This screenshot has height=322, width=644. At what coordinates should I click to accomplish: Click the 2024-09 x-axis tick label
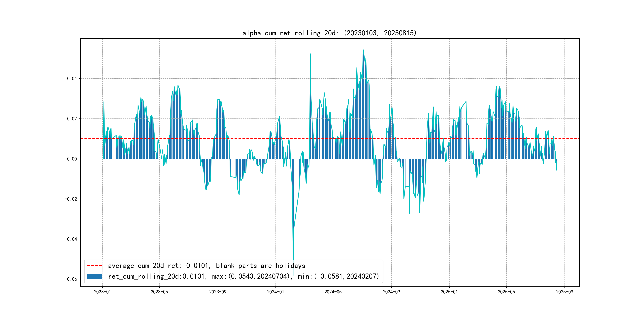391,292
